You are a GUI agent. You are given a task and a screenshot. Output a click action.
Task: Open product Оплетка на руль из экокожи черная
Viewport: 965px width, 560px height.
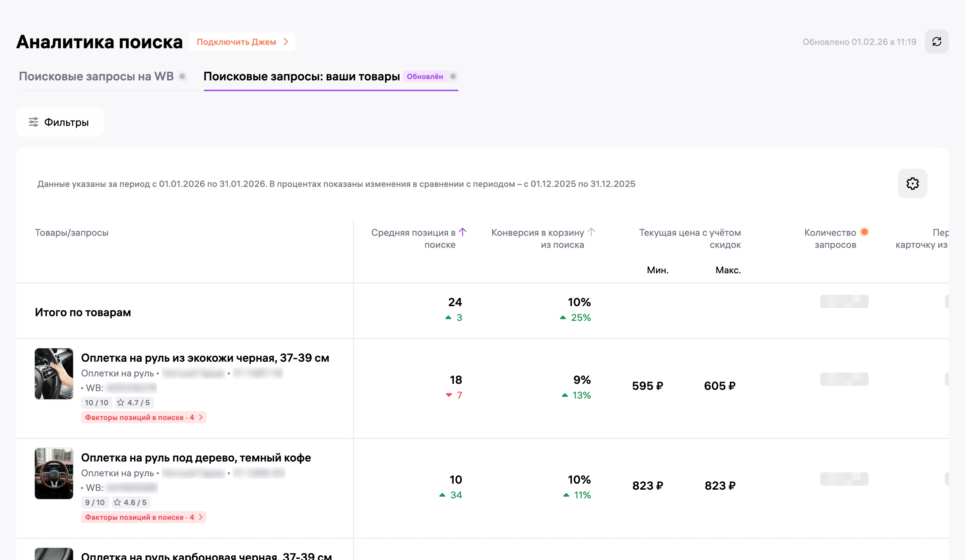tap(205, 358)
